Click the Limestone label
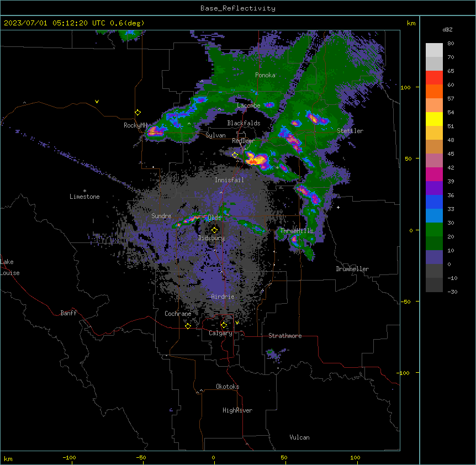The image size is (476, 465). (84, 197)
